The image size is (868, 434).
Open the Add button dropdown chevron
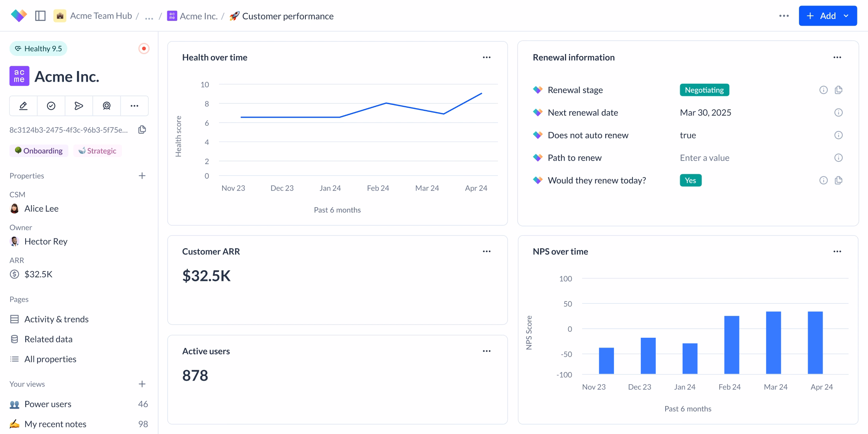pyautogui.click(x=846, y=16)
